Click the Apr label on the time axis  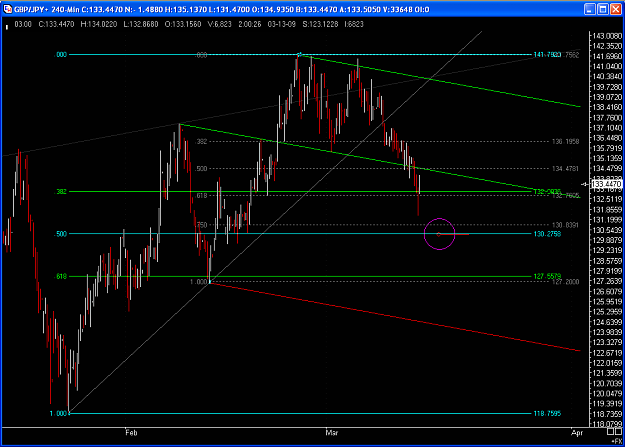(x=577, y=433)
